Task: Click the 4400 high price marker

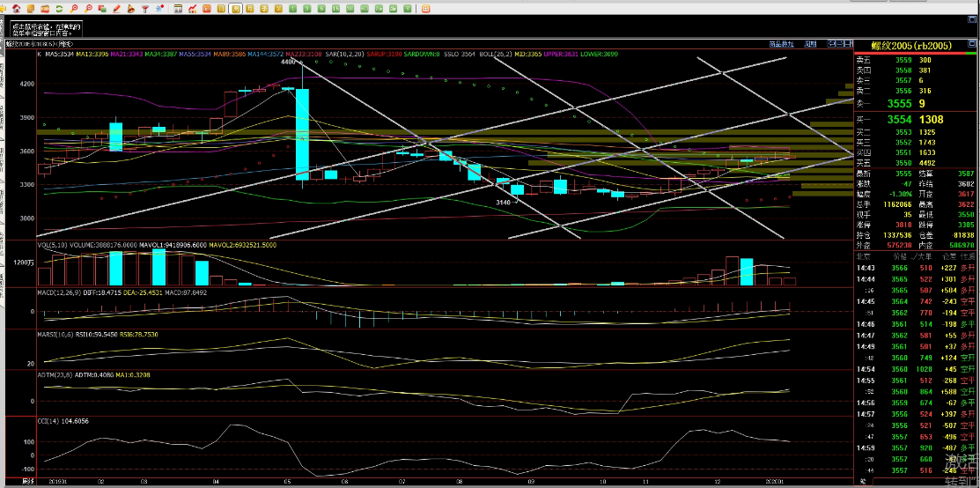Action: [x=288, y=63]
